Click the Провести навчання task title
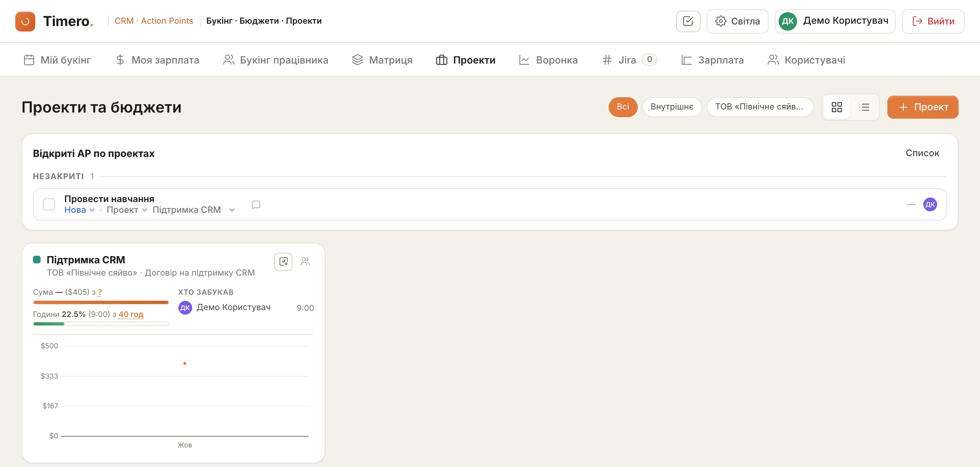 109,199
